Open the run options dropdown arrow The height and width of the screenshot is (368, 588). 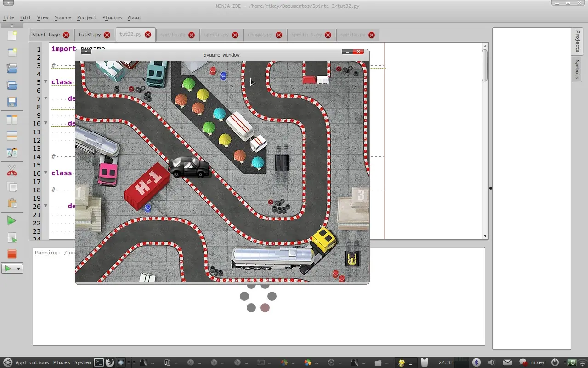point(17,268)
